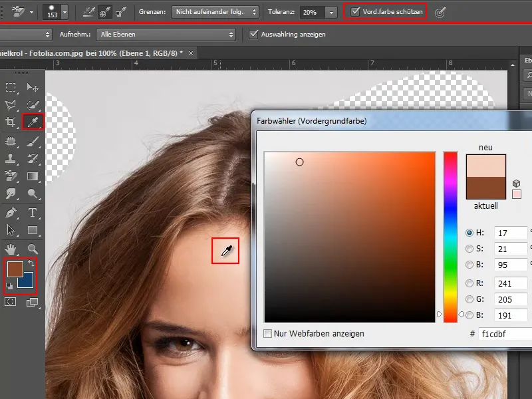Image resolution: width=532 pixels, height=399 pixels.
Task: Select the Clone Stamp tool
Action: tap(11, 158)
